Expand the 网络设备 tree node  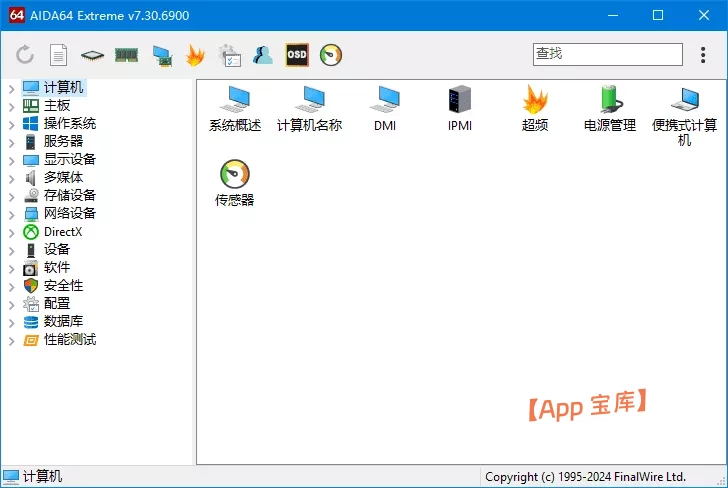12,215
